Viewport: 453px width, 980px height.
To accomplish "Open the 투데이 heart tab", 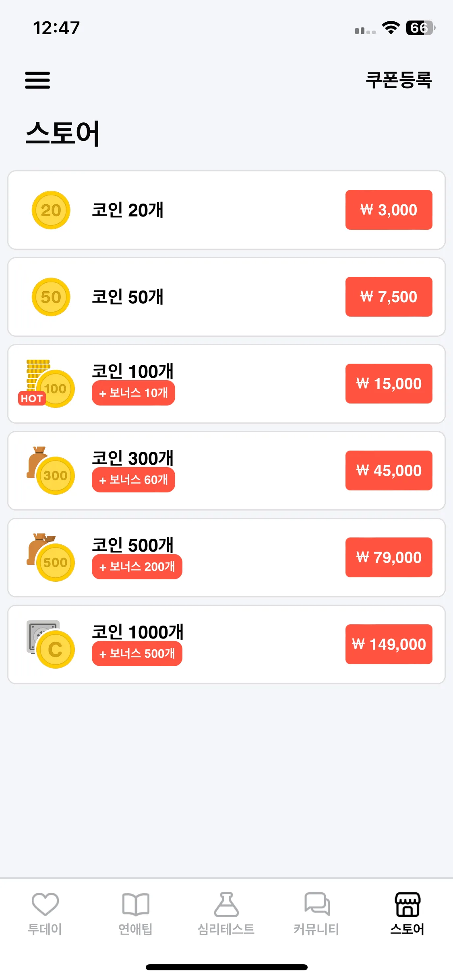I will click(x=45, y=914).
